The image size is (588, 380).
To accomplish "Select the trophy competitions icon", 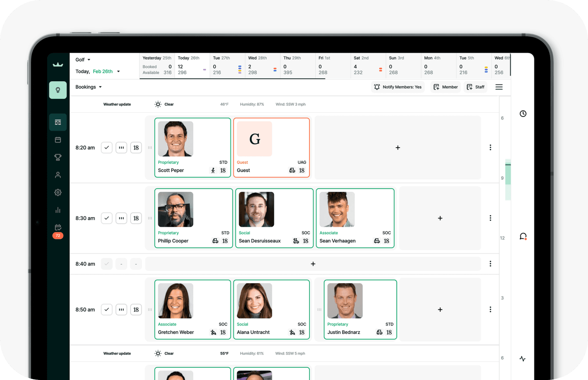I will [58, 157].
